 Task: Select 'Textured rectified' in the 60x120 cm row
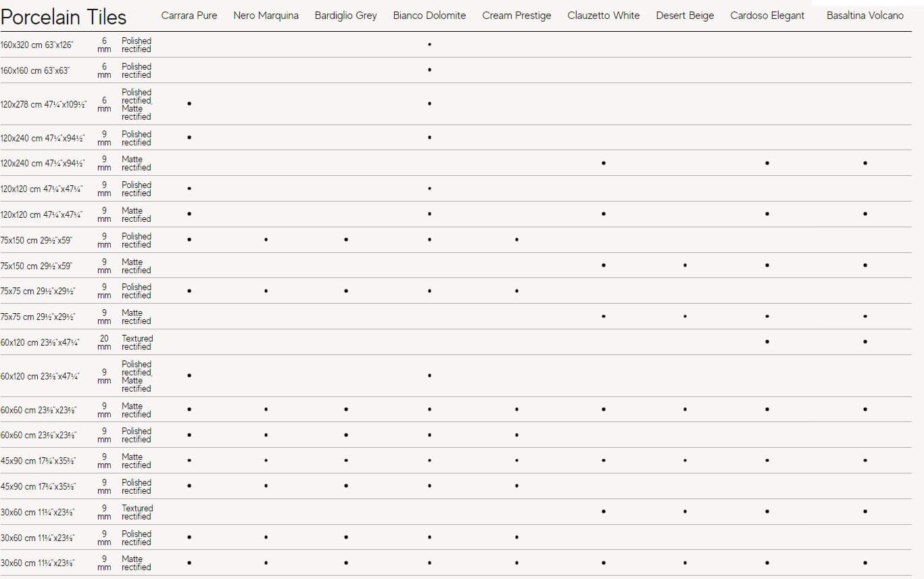pos(137,342)
